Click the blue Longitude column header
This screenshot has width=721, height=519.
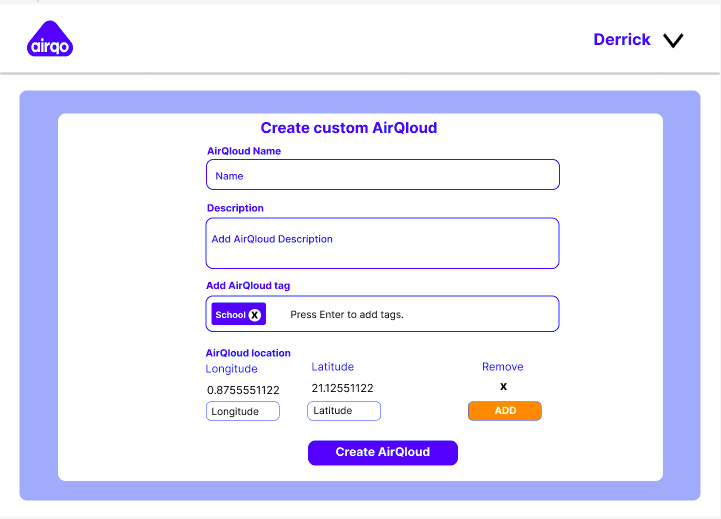[231, 369]
